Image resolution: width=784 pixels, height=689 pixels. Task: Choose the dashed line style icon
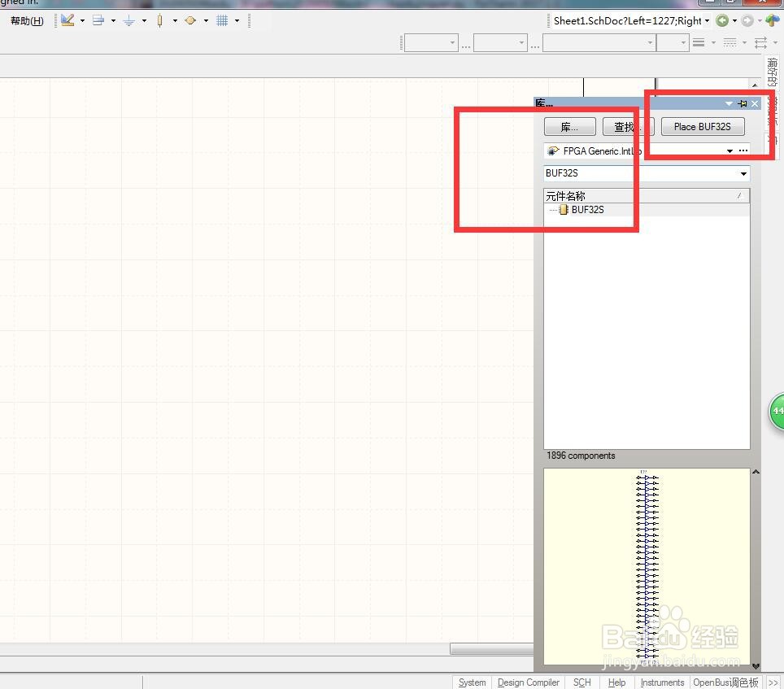730,43
